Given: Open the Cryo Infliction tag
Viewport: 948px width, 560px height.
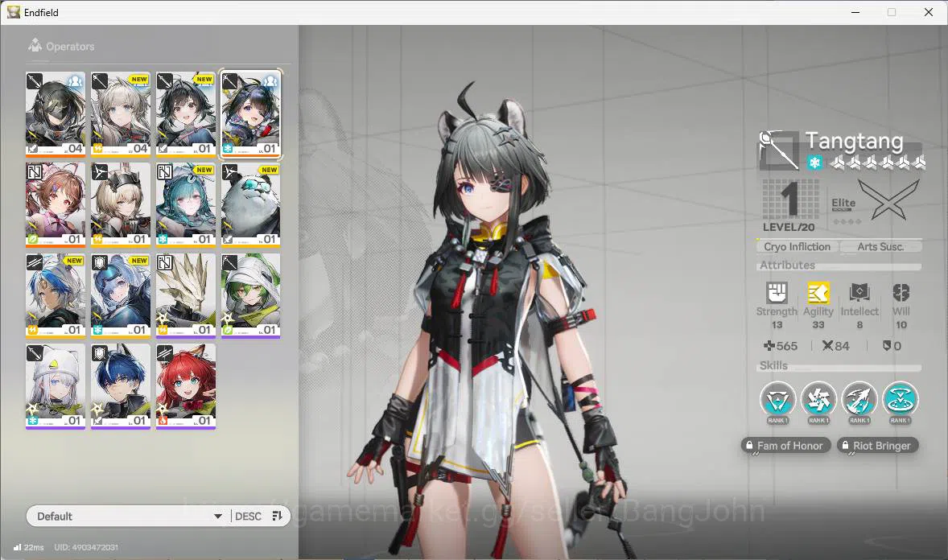Looking at the screenshot, I should pyautogui.click(x=797, y=247).
